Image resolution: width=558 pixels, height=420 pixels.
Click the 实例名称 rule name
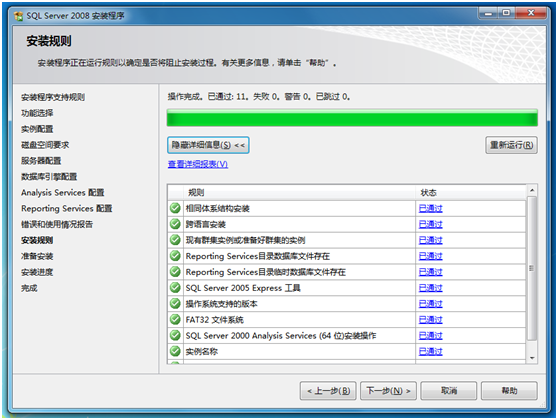[x=201, y=352]
